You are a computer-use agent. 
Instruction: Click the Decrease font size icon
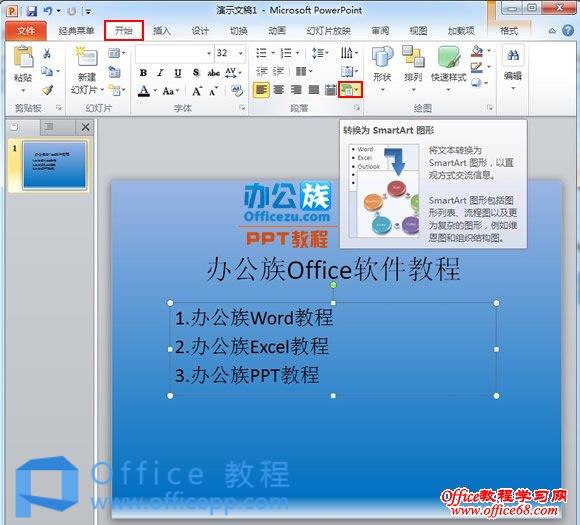point(214,91)
